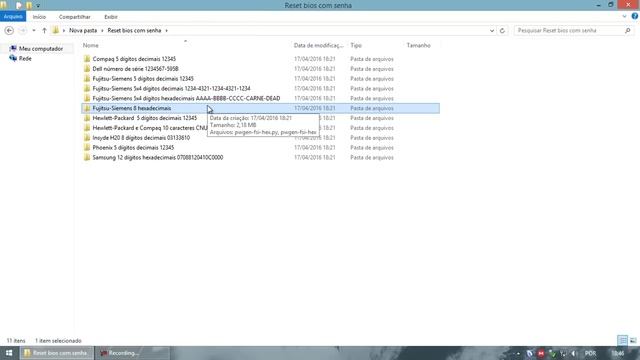Image resolution: width=640 pixels, height=360 pixels.
Task: Open recent locations dropdown arrow
Action: tap(34, 31)
